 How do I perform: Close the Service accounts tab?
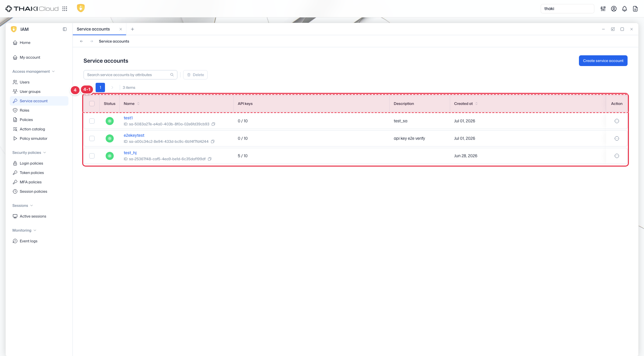(121, 29)
